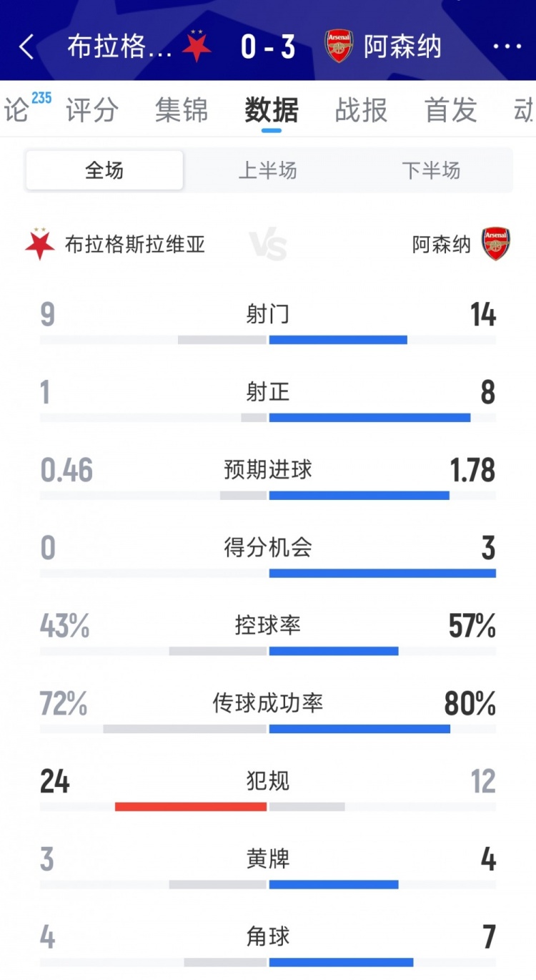Tap the 预期进球 stat label

268,470
